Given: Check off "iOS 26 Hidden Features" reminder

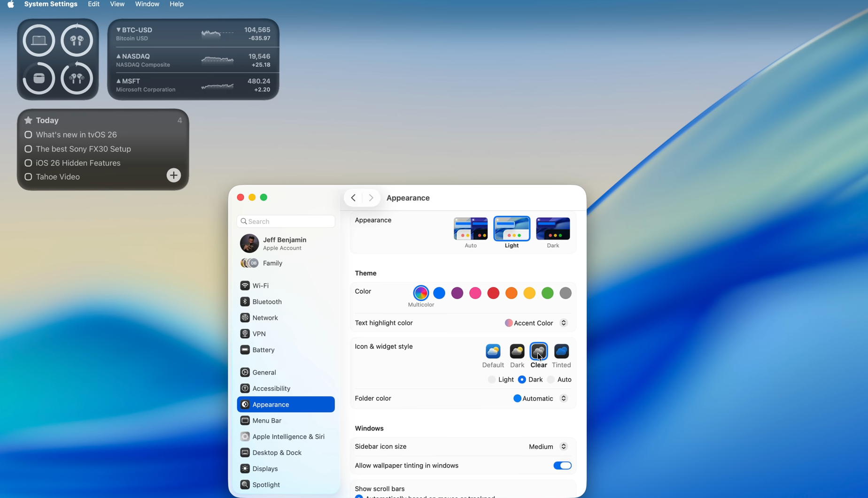Looking at the screenshot, I should [28, 163].
